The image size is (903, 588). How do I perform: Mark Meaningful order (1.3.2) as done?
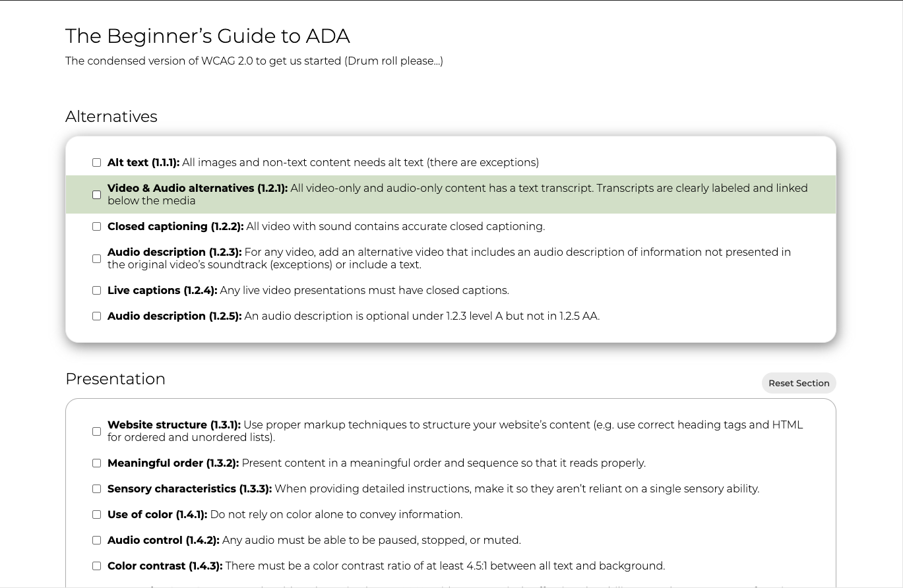pyautogui.click(x=96, y=463)
